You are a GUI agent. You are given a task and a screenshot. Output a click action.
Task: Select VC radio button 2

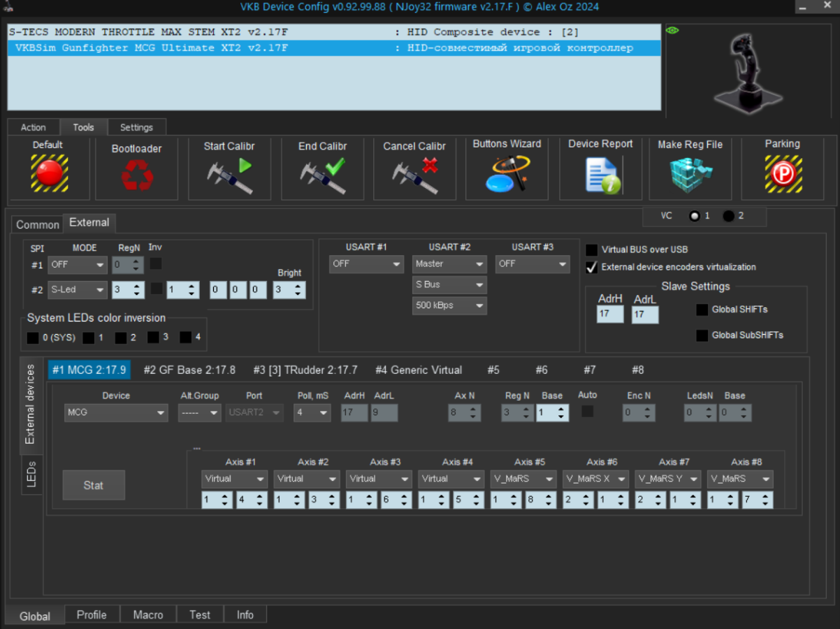(728, 216)
